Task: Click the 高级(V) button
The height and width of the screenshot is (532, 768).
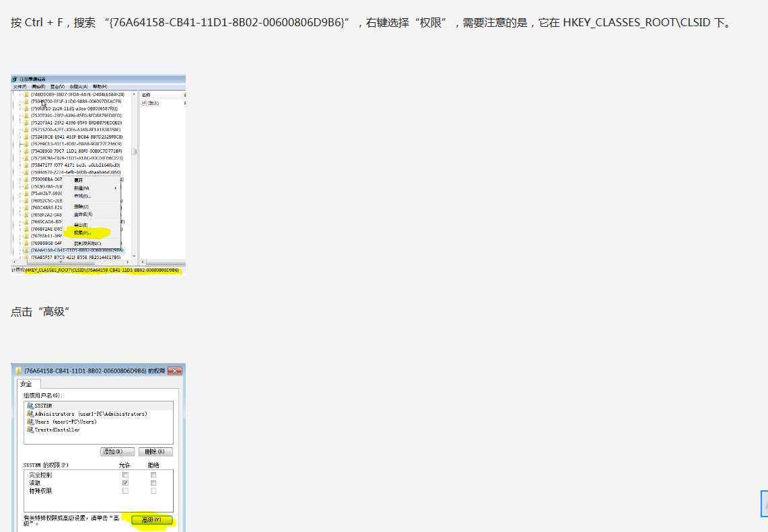Action: pyautogui.click(x=152, y=520)
